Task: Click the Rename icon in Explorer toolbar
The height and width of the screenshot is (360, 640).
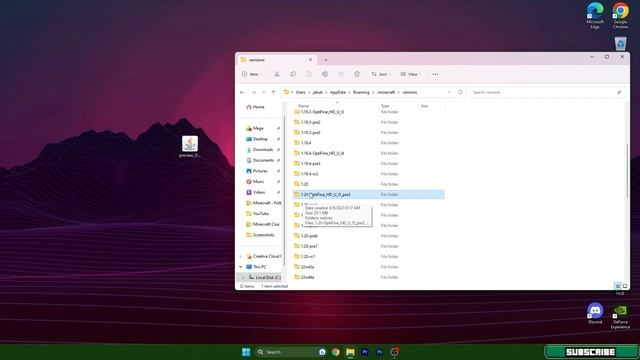Action: tap(325, 74)
